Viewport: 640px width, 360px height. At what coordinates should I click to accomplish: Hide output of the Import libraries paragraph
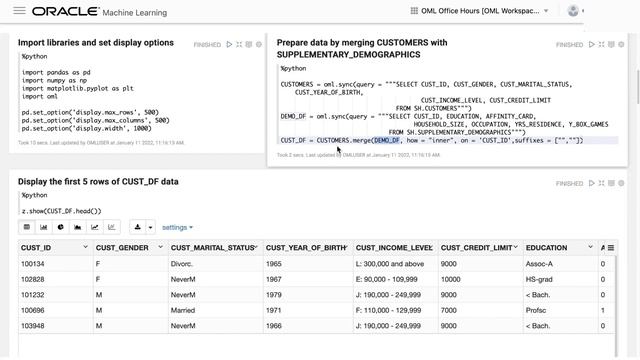click(x=249, y=44)
